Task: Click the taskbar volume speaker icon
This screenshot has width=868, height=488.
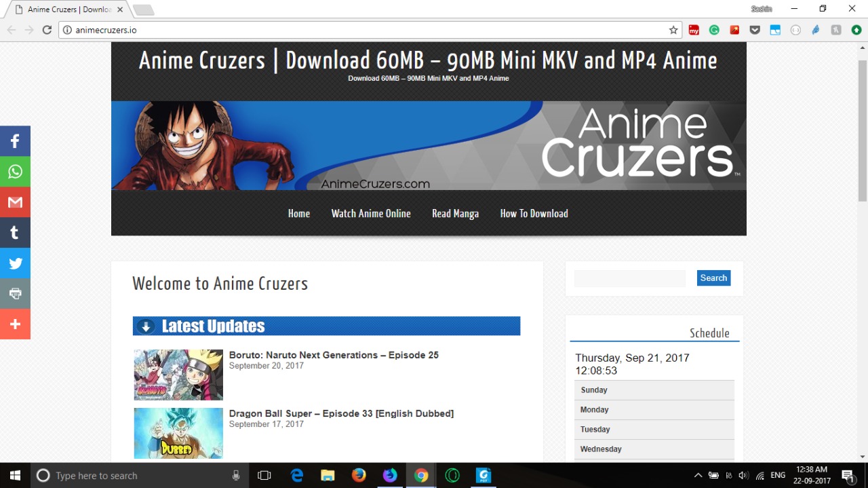Action: [743, 475]
